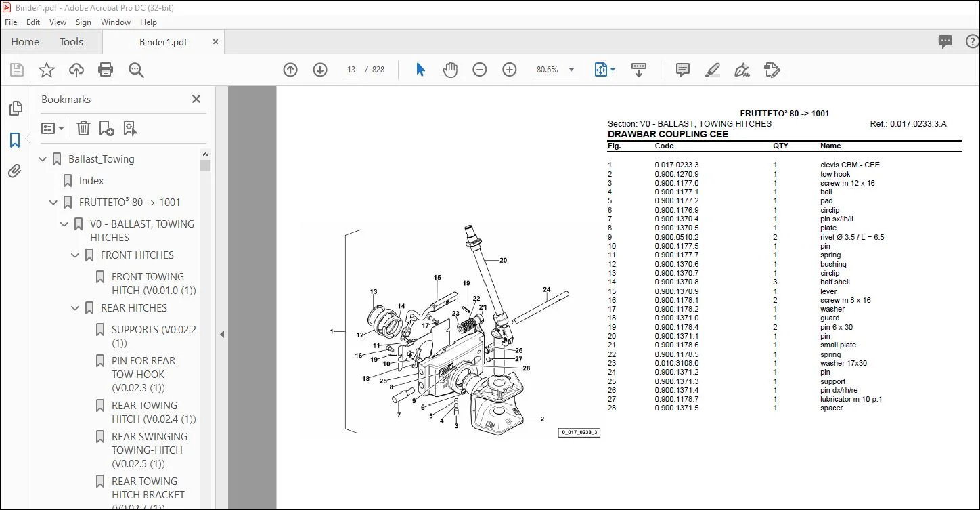Collapse the Ballast_Towing bookmark
980x510 pixels.
point(43,159)
